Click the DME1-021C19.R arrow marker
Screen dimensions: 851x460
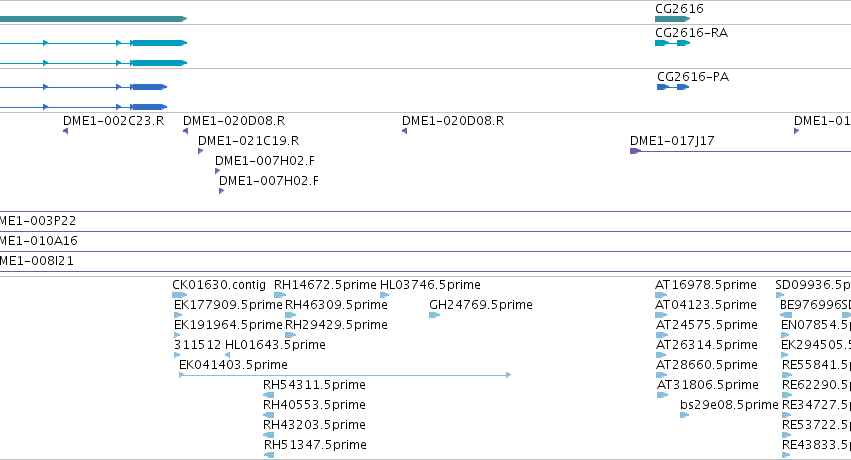pos(200,151)
